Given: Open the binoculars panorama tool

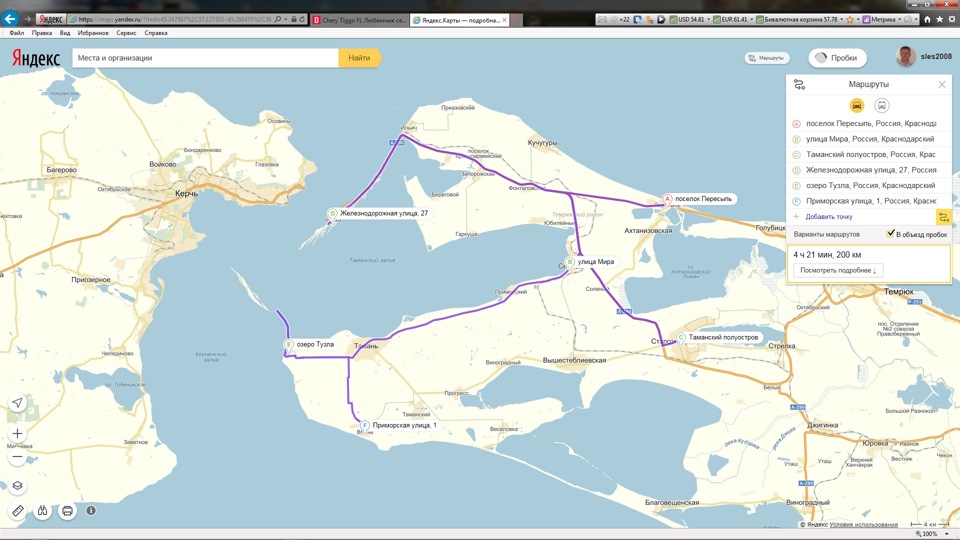Looking at the screenshot, I should 42,511.
